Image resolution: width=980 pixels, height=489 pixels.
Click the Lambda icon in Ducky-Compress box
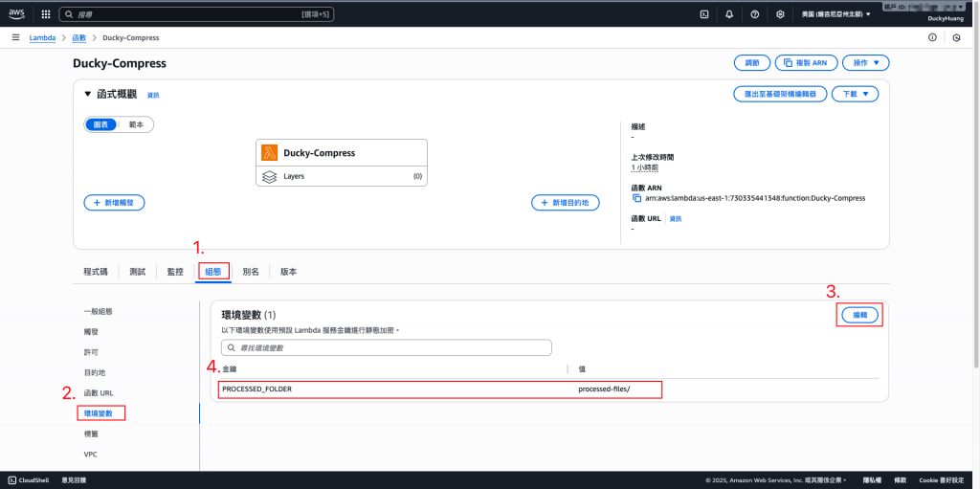269,152
